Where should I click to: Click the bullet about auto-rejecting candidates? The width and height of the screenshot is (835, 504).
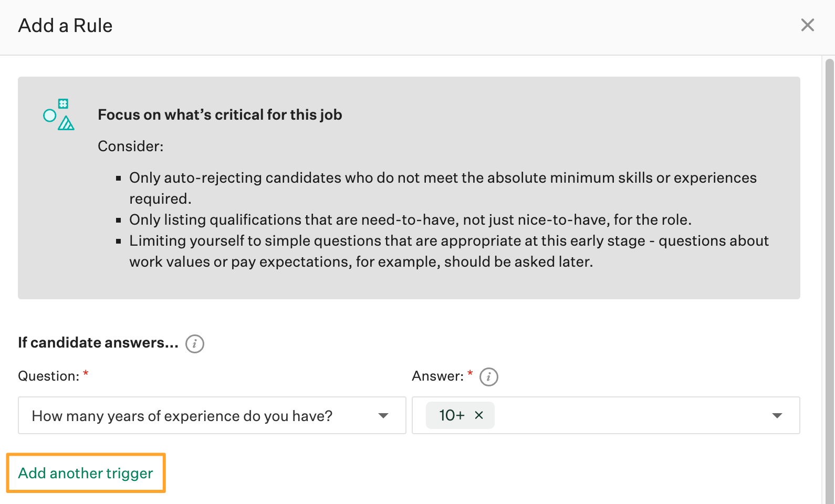click(x=443, y=188)
